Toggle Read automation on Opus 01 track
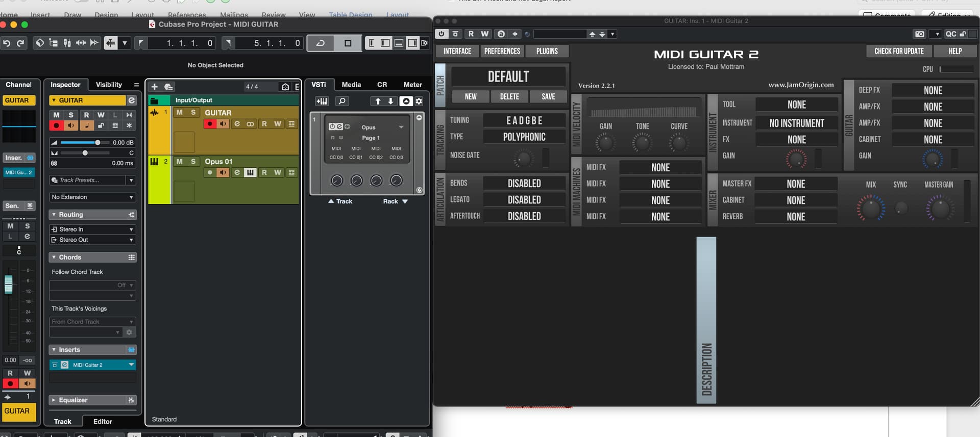 tap(264, 172)
